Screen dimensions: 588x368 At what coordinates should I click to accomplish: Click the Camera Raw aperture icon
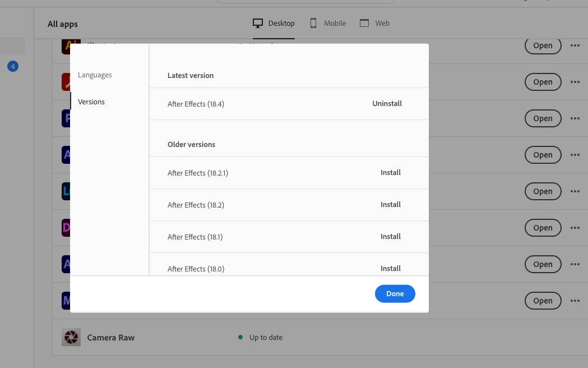pos(71,337)
